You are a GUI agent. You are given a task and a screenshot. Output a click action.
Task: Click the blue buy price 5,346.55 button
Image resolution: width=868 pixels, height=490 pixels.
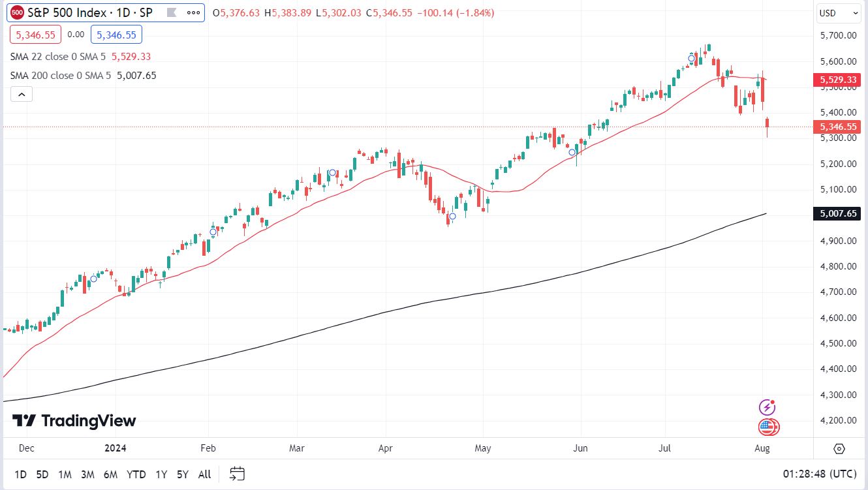116,35
